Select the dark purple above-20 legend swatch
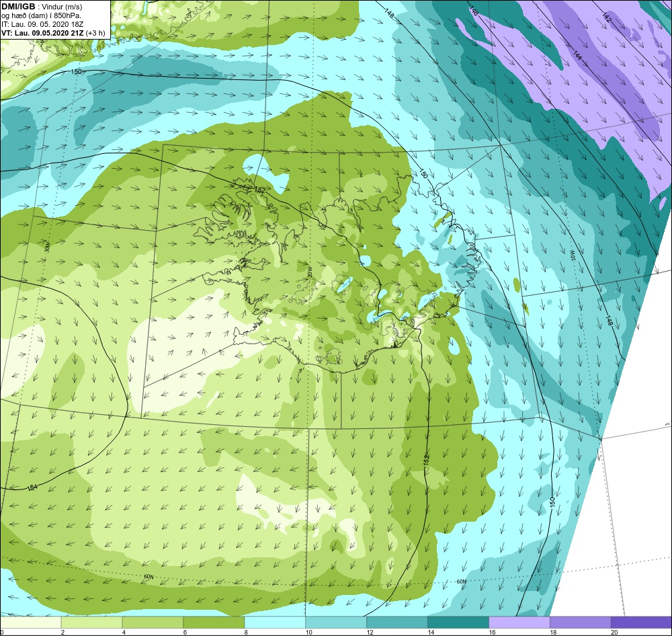This screenshot has width=672, height=636. pyautogui.click(x=641, y=622)
